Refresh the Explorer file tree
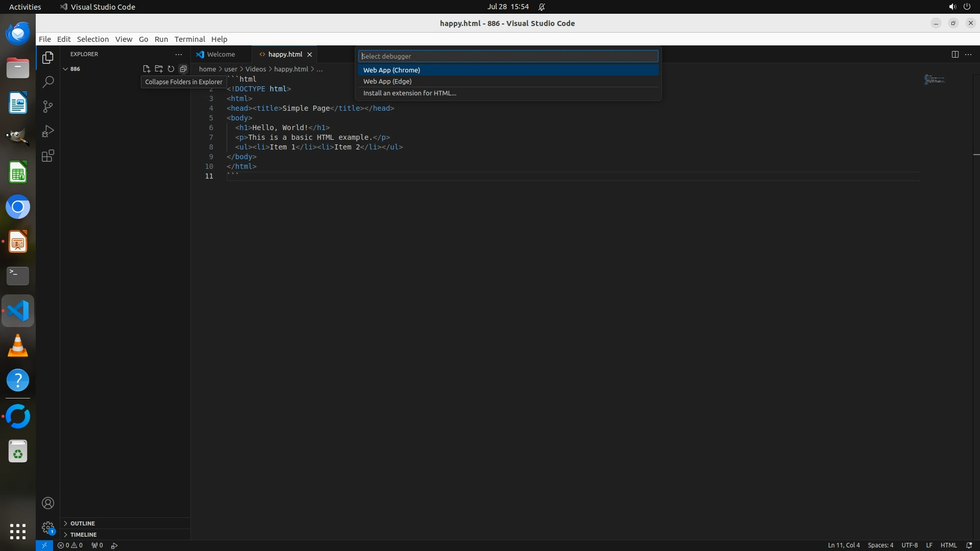This screenshot has width=980, height=551. 171,69
